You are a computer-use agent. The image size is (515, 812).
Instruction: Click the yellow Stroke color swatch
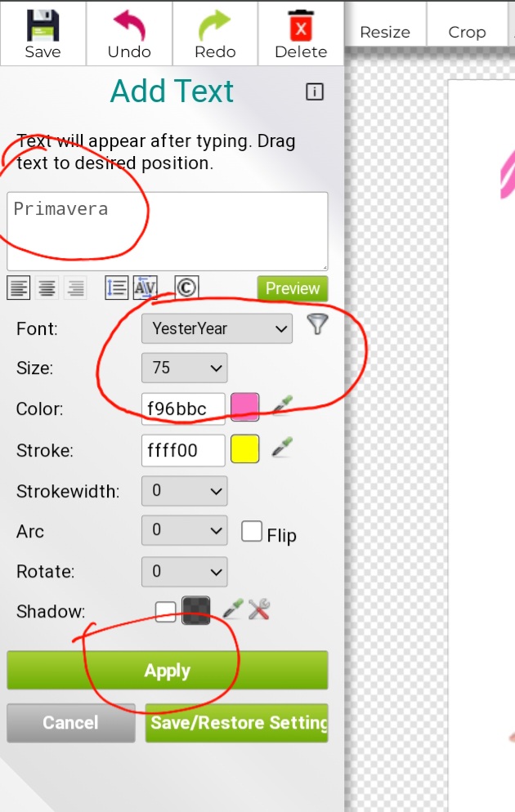pyautogui.click(x=245, y=449)
